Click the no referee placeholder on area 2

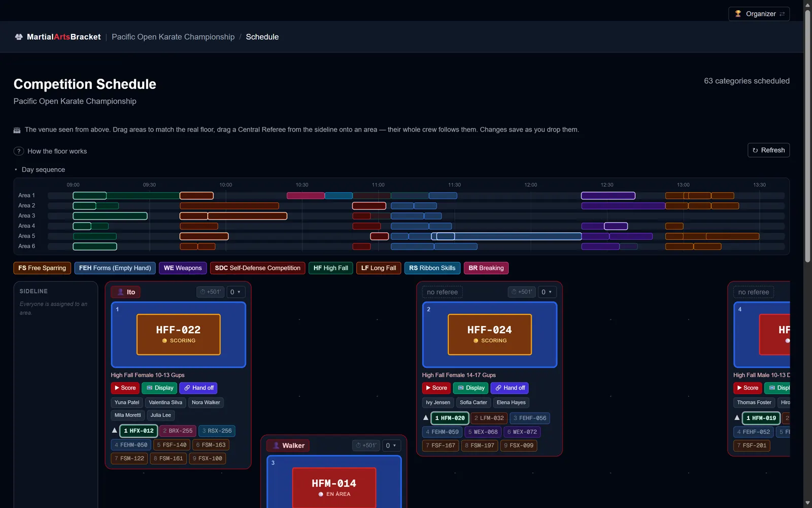pos(442,292)
